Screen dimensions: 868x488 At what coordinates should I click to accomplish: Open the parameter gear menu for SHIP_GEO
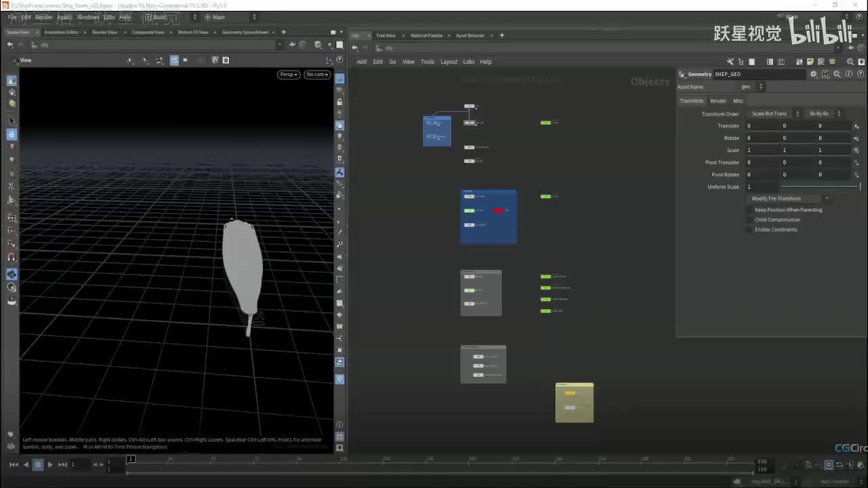(x=814, y=74)
